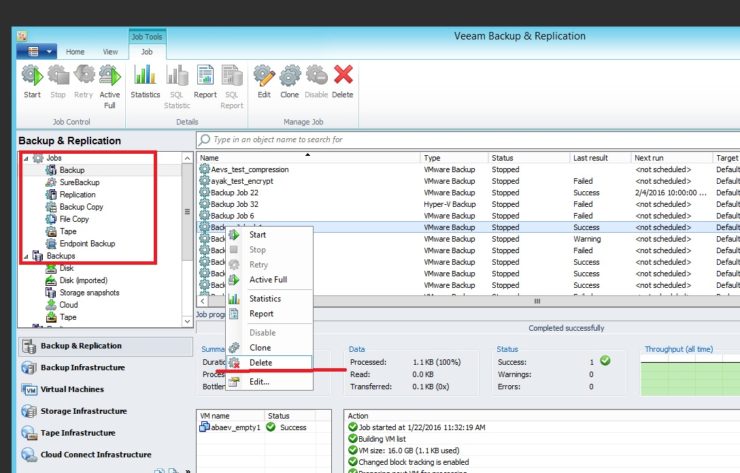This screenshot has width=740, height=473.
Task: Select the Aevs_test_compression job row
Action: pyautogui.click(x=469, y=169)
